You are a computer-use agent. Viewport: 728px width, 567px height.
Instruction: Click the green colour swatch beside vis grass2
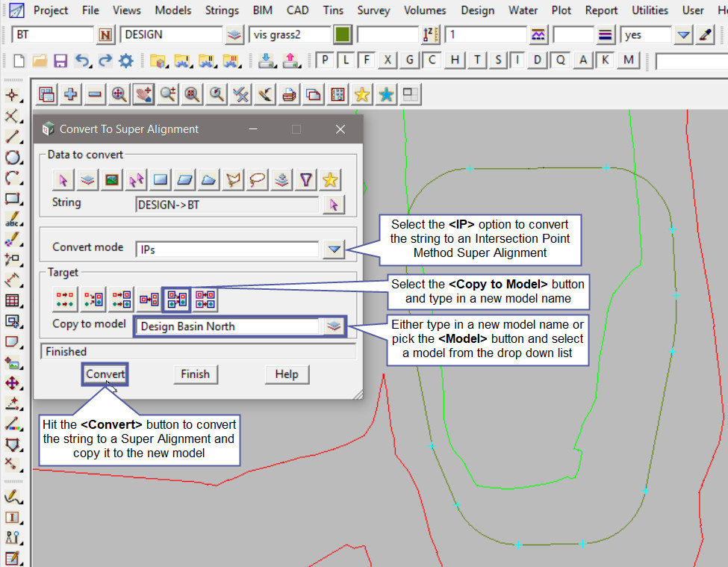[x=343, y=35]
